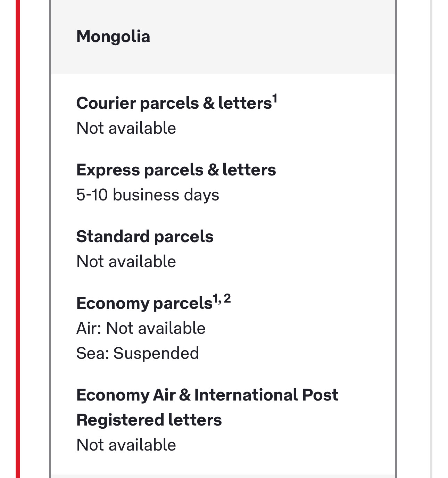Click the Sea: Suspended line
This screenshot has height=478, width=448.
click(138, 353)
